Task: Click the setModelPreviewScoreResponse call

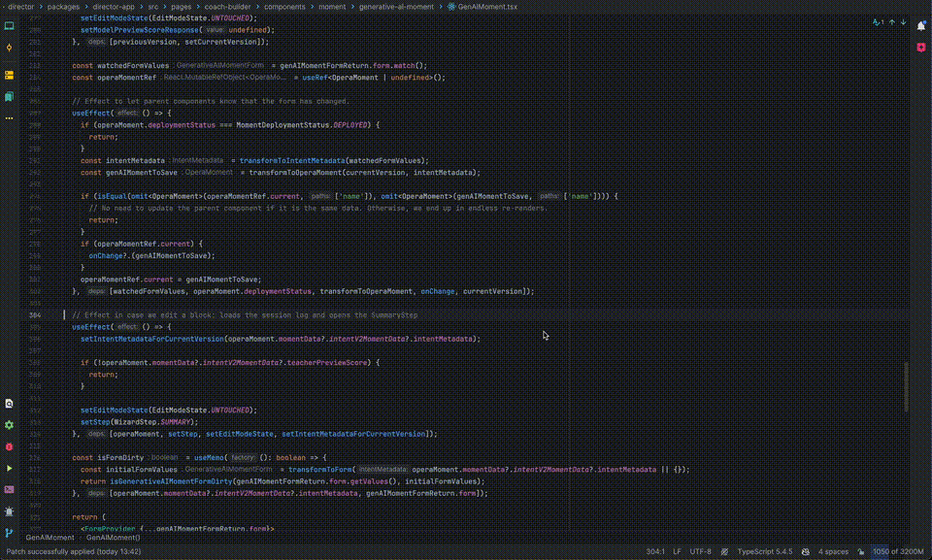Action: click(140, 30)
